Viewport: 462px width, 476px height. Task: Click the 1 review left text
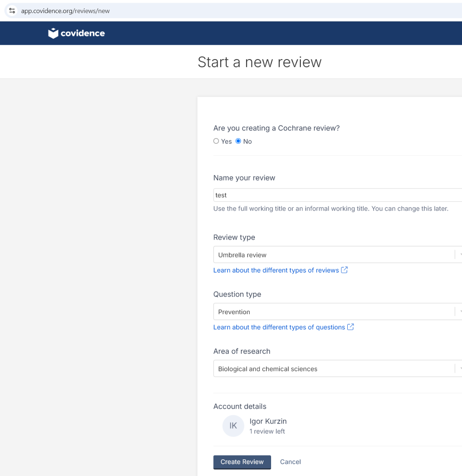click(x=267, y=432)
